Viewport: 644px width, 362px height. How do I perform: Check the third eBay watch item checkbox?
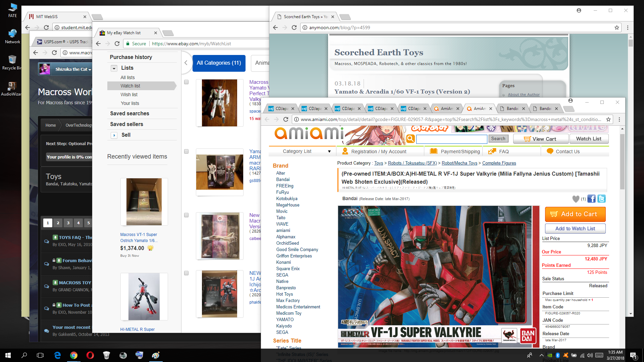pyautogui.click(x=186, y=215)
